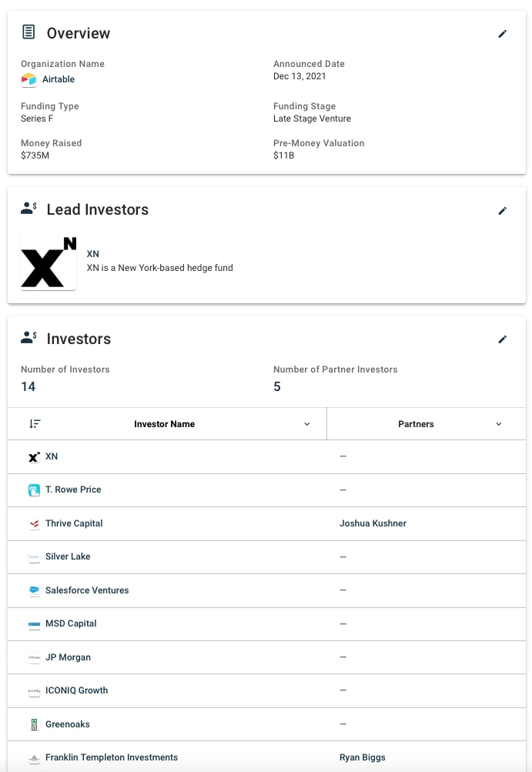This screenshot has height=772, width=532.
Task: Open the JP Morgan investor link
Action: click(x=68, y=657)
